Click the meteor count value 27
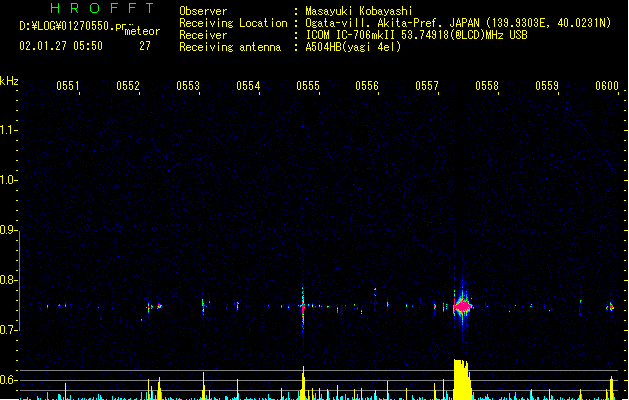 pos(145,46)
